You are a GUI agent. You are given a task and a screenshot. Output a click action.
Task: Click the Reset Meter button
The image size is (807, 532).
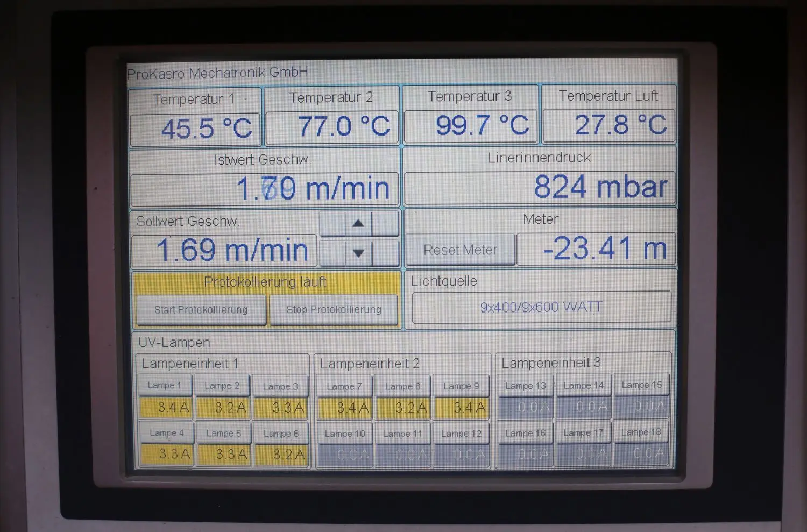tap(460, 250)
